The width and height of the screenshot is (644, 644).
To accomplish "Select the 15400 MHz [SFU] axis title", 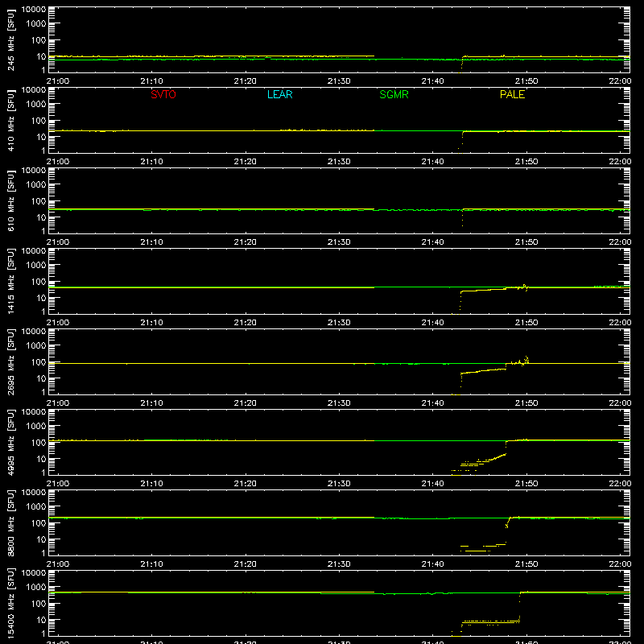I will (x=10, y=603).
